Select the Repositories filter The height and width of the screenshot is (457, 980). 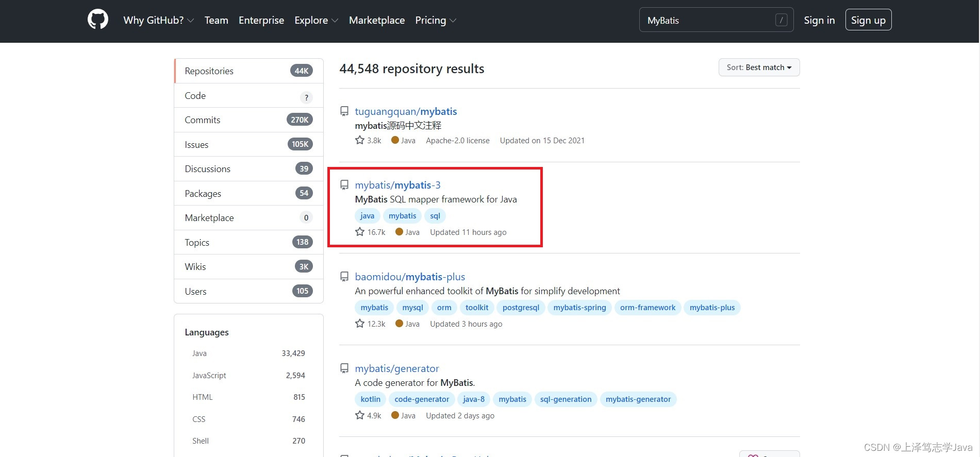click(x=248, y=71)
